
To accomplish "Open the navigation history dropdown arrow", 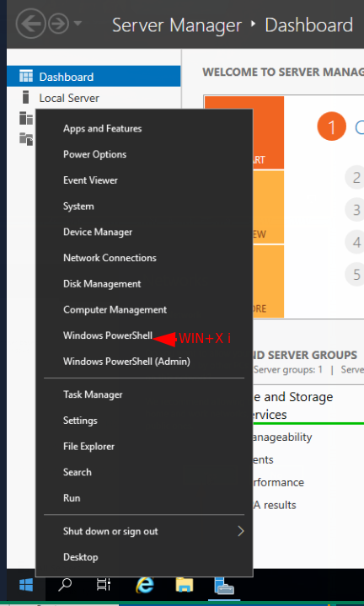I will point(78,24).
